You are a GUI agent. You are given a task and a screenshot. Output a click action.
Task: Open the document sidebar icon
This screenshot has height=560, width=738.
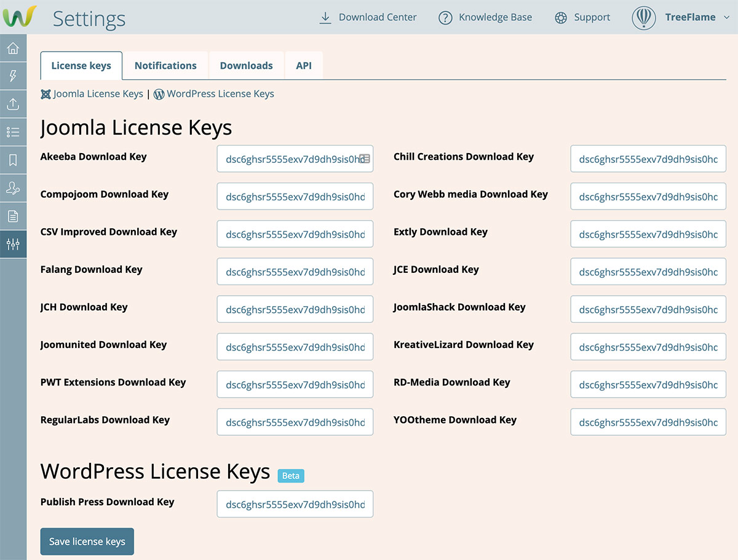[x=13, y=216]
